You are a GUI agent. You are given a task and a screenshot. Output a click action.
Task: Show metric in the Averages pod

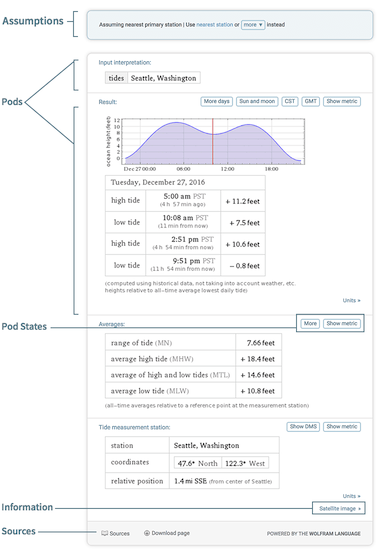342,324
